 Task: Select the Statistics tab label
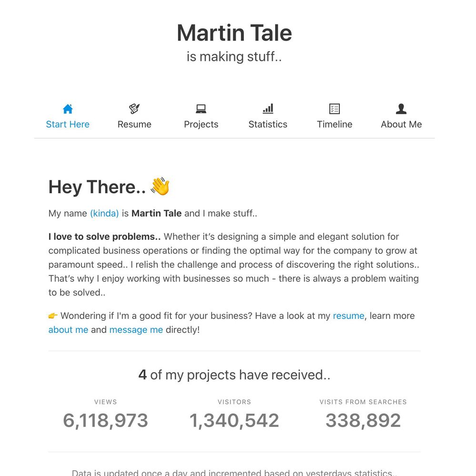coord(268,124)
